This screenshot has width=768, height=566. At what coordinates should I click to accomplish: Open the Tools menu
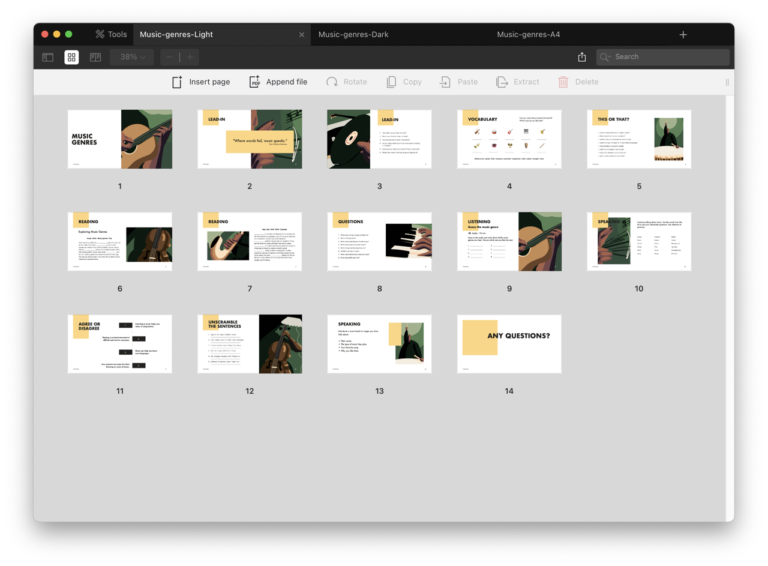pyautogui.click(x=111, y=34)
